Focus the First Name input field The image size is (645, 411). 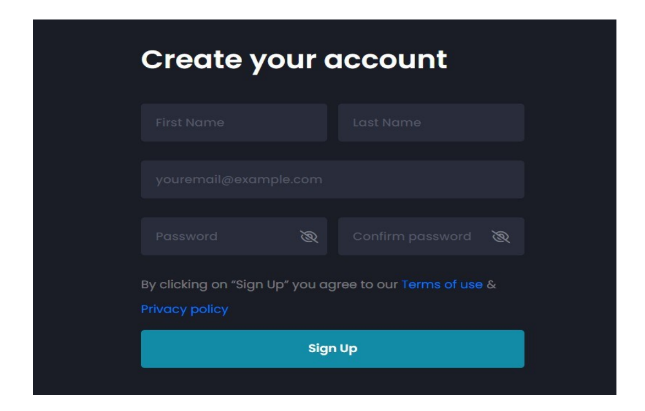point(234,123)
